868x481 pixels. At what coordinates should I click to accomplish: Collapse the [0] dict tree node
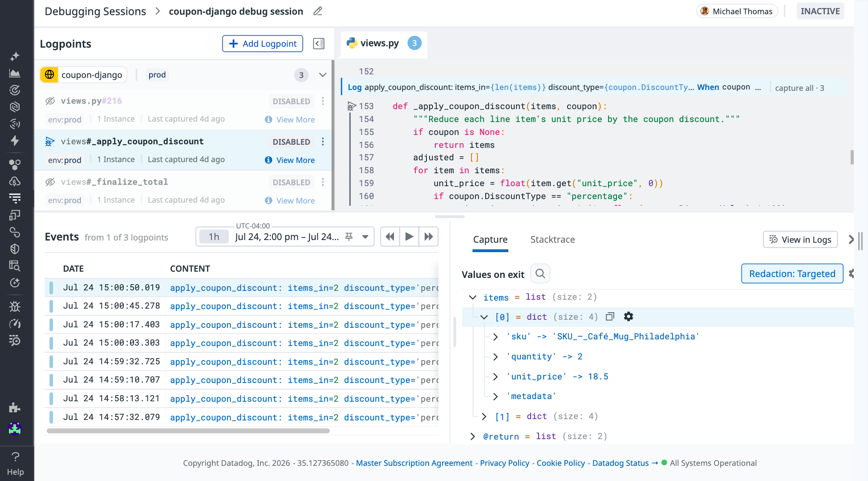click(x=484, y=317)
